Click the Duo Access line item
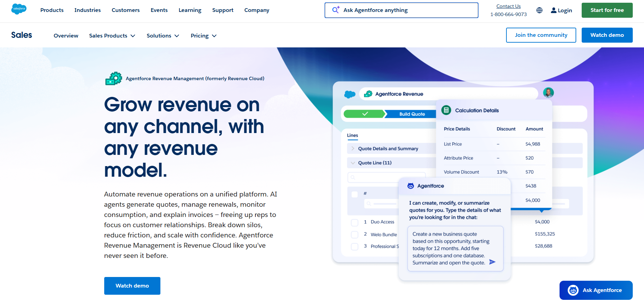Viewport: 644px width, 307px height. point(382,222)
